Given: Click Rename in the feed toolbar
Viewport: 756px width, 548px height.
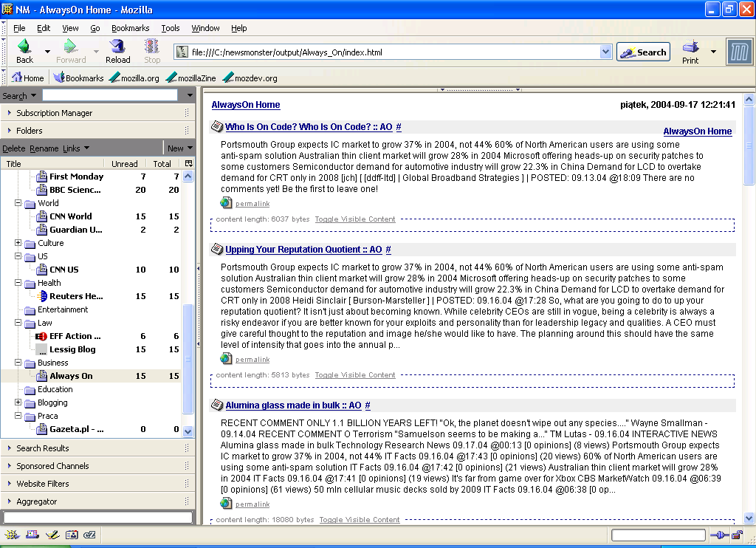Looking at the screenshot, I should coord(44,148).
